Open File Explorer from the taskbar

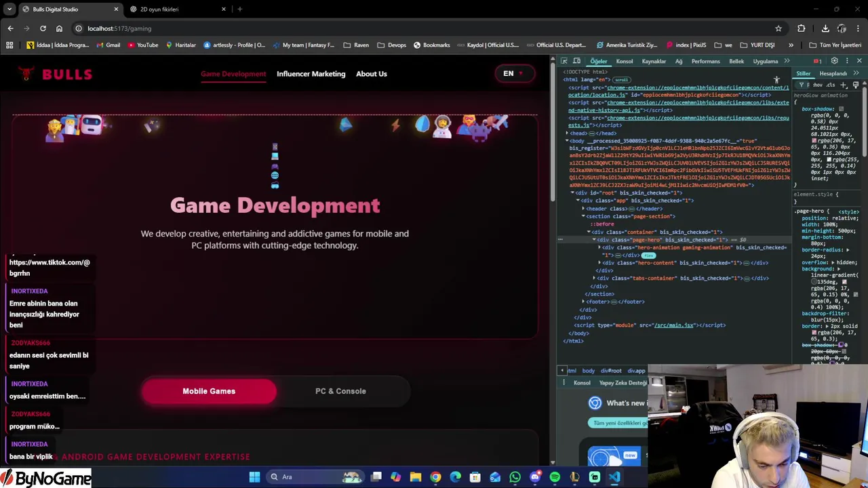[x=416, y=477]
